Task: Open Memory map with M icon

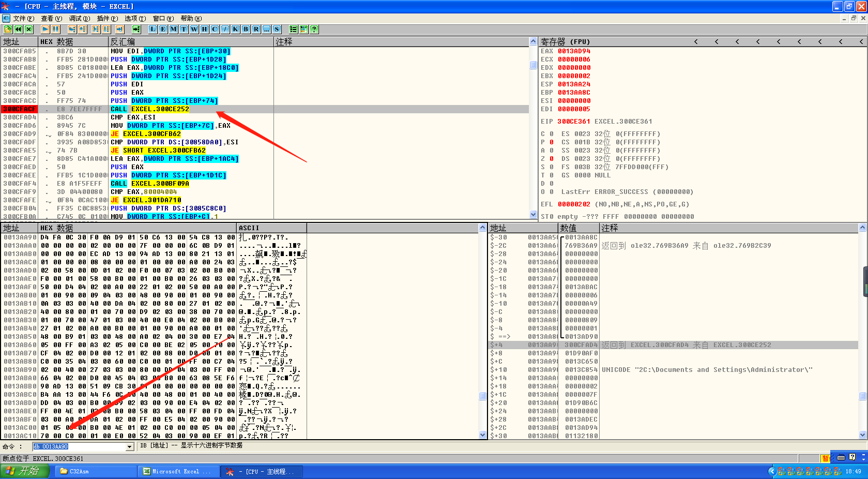Action: point(174,29)
